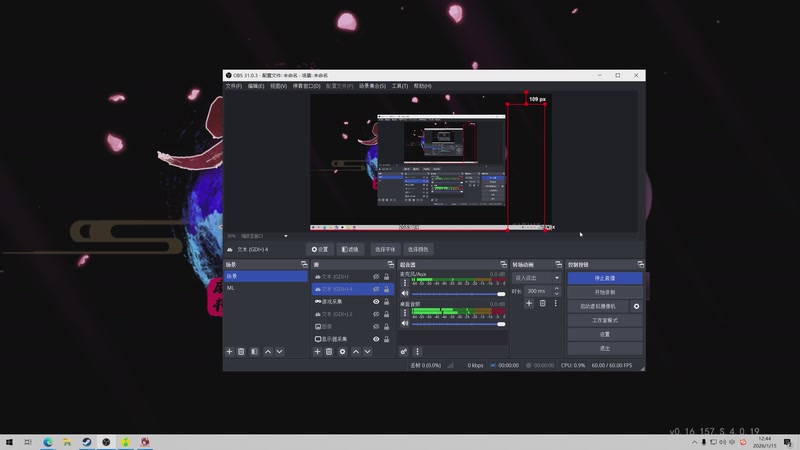
Task: Click the Start Recording button
Action: [x=605, y=292]
